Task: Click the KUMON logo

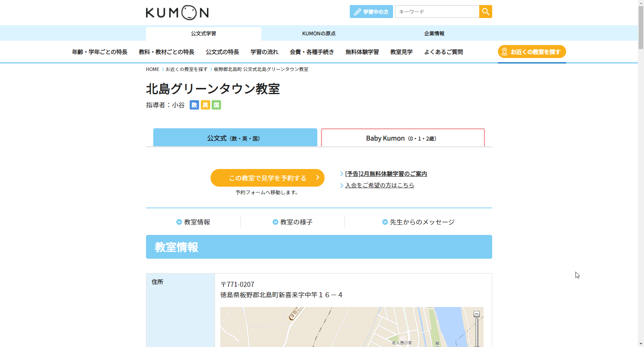Action: tap(177, 13)
